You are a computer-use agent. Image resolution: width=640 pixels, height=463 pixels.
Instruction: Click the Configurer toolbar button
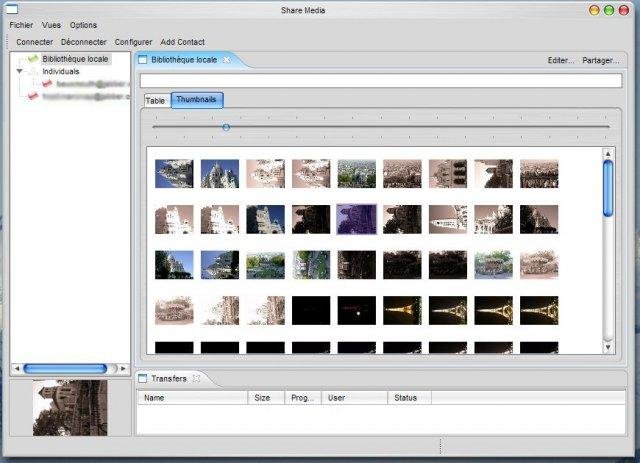133,42
